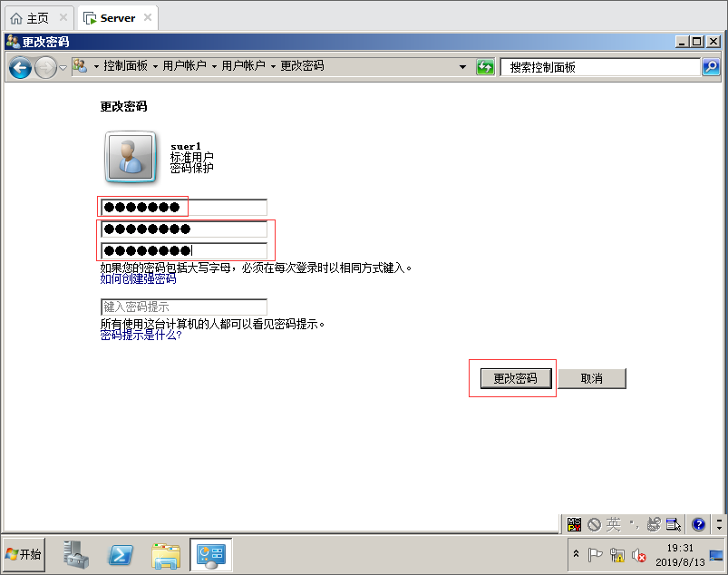Open Action Center flag icon in tray
Screen dimensions: 728x575
pos(596,555)
